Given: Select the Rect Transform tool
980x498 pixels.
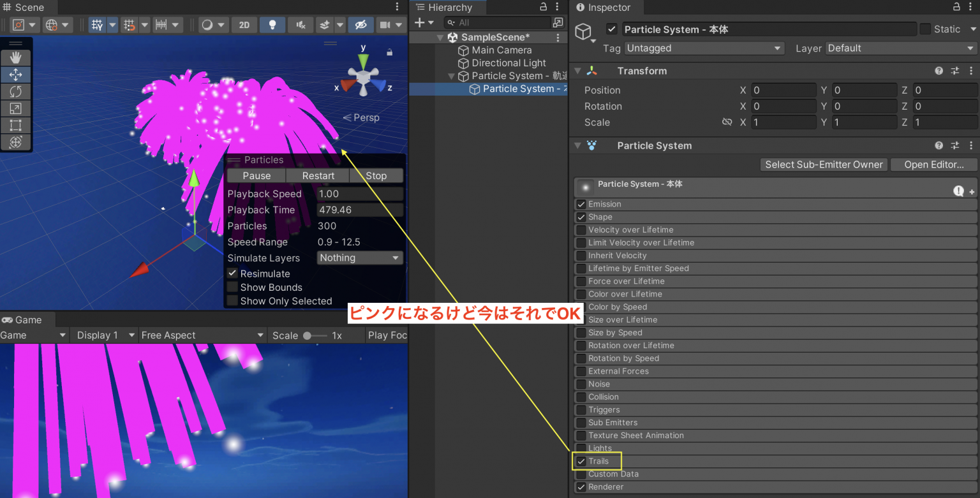Looking at the screenshot, I should 15,125.
